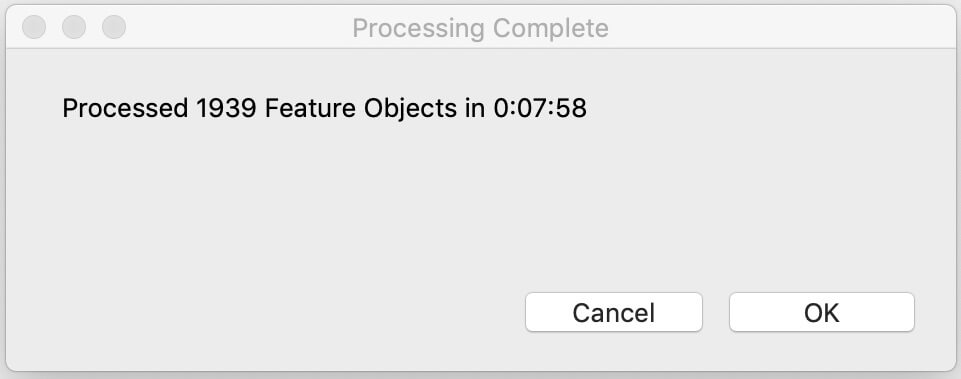Image resolution: width=961 pixels, height=379 pixels.
Task: Click the word Processed in the message
Action: pos(125,109)
